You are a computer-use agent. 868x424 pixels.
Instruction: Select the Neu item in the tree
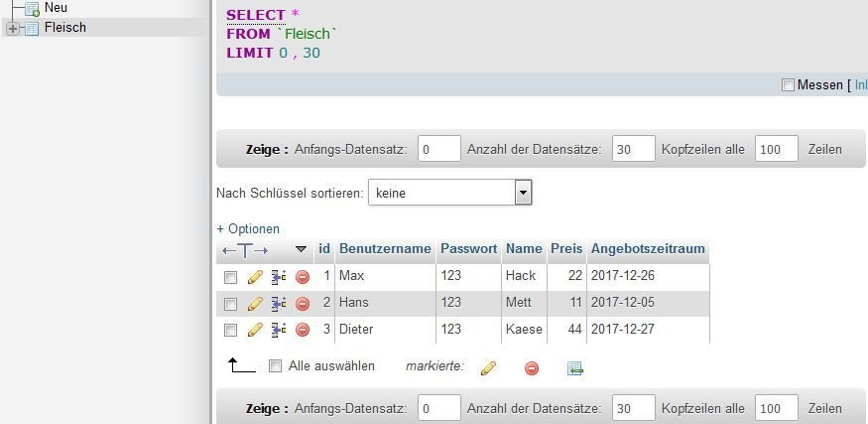[x=56, y=8]
